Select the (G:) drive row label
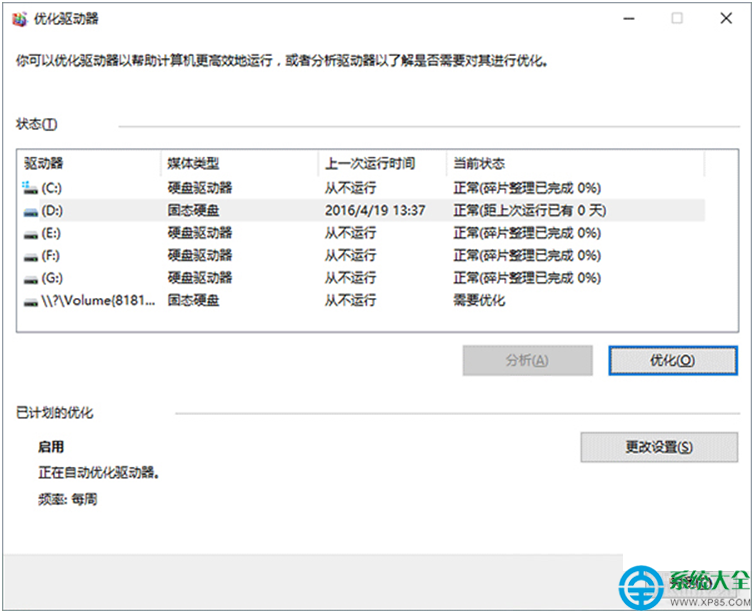 tap(52, 278)
